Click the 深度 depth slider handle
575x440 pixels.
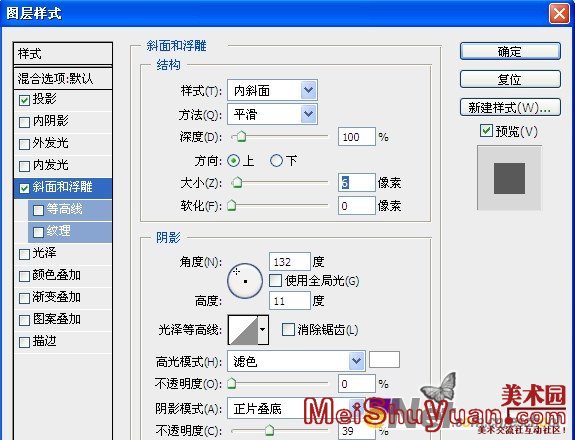(x=241, y=137)
